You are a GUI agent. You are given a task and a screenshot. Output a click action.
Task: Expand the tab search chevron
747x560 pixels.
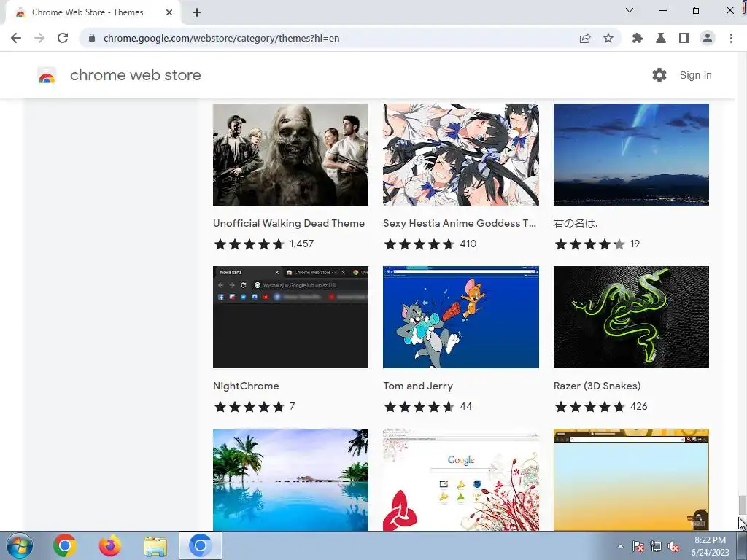click(x=630, y=10)
